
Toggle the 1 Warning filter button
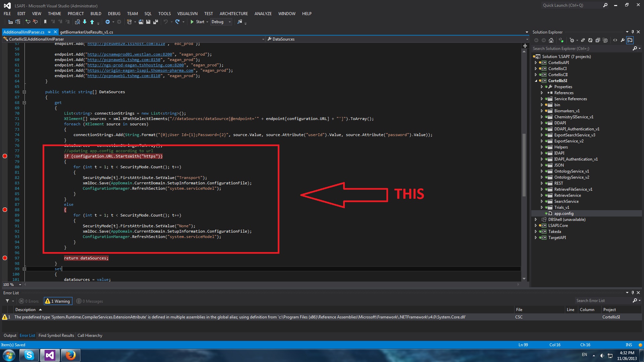pos(58,301)
